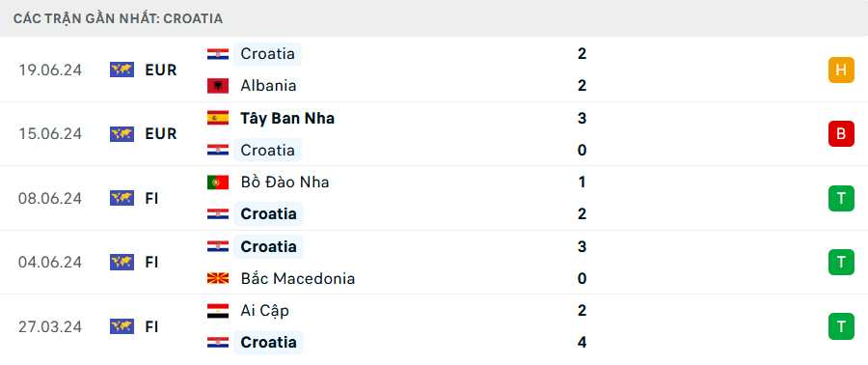
Task: Click the red B loss result badge
Action: pos(841,134)
